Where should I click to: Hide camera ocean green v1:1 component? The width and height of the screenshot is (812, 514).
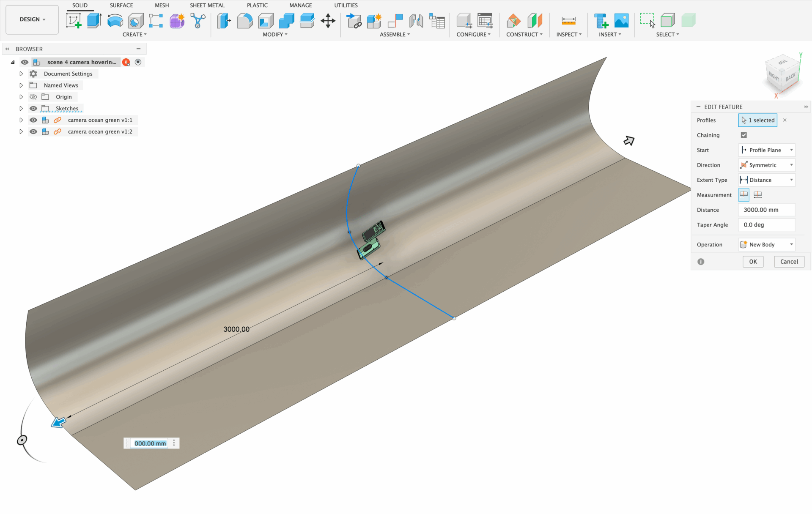coord(33,120)
